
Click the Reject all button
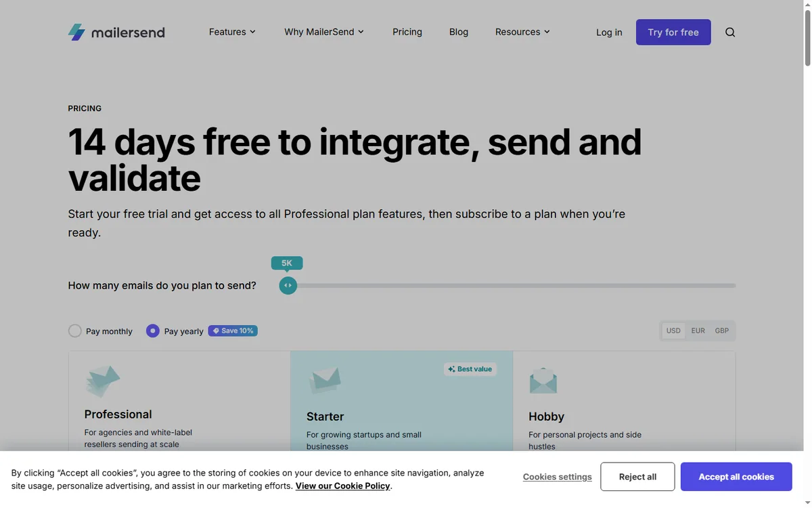(x=637, y=477)
